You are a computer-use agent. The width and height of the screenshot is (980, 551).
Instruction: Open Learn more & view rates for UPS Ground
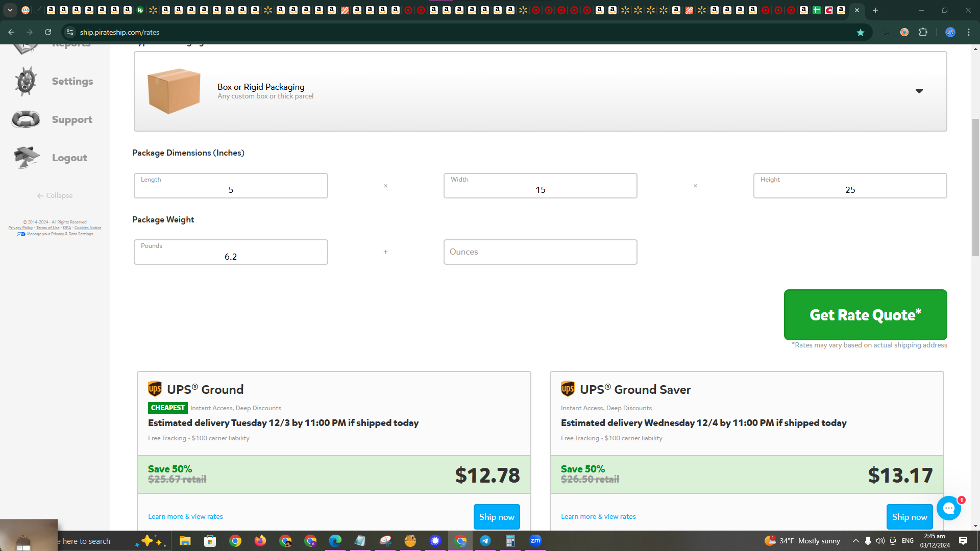[x=185, y=516]
